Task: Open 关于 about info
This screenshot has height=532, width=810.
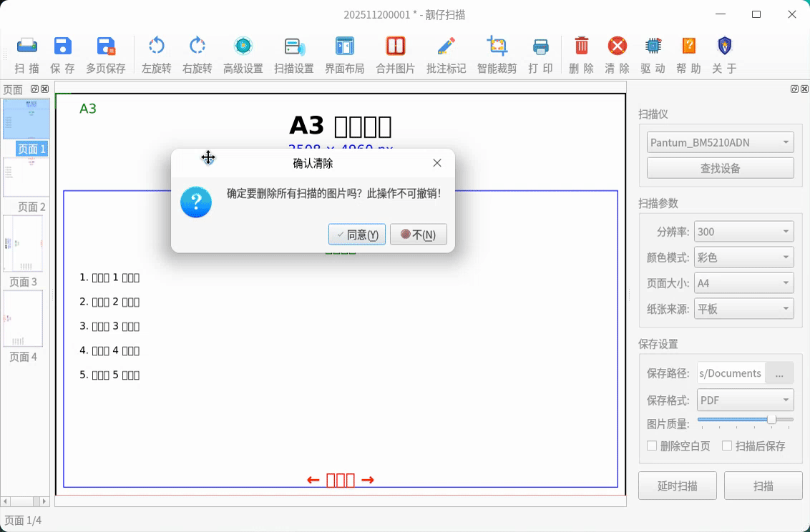Action: pos(724,54)
